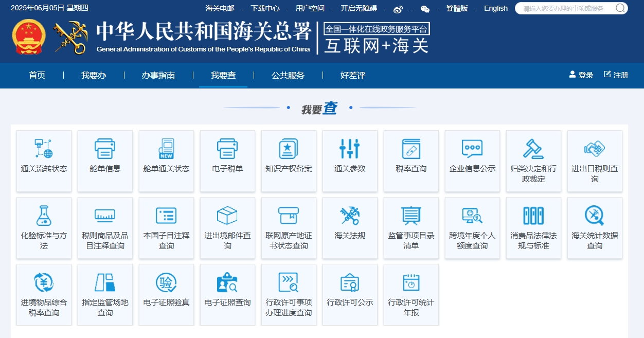Click the 通关流转状态 label text
Screen dimensions: 644x338
[x=44, y=169]
